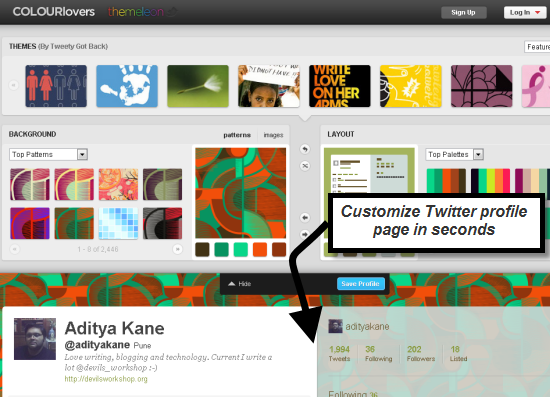550x397 pixels.
Task: Pick the rust brown color swatch
Action: [279, 250]
